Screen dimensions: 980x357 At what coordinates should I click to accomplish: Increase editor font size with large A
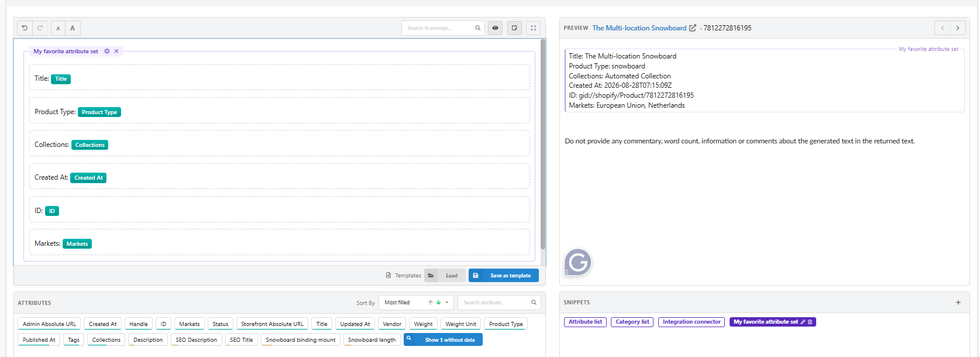(x=73, y=28)
